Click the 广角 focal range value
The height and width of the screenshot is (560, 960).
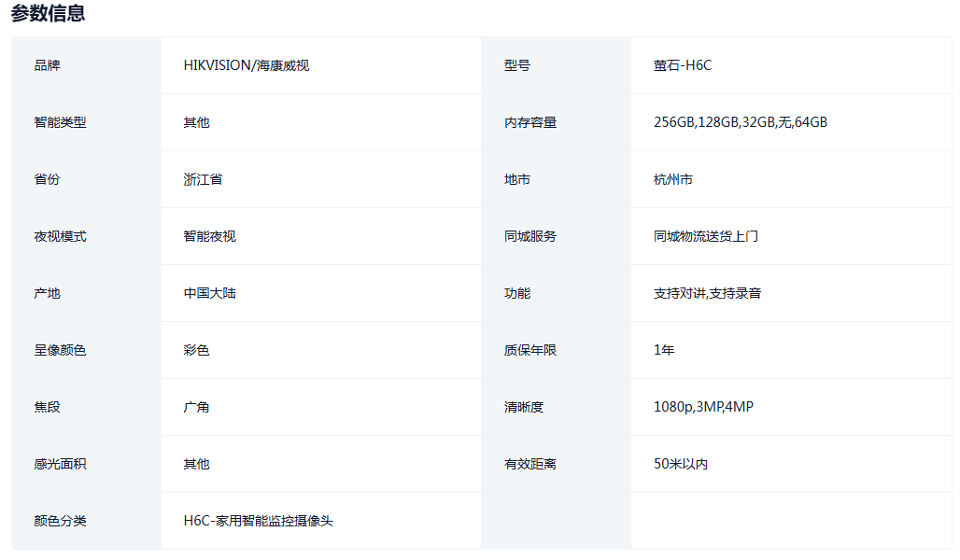[x=196, y=407]
